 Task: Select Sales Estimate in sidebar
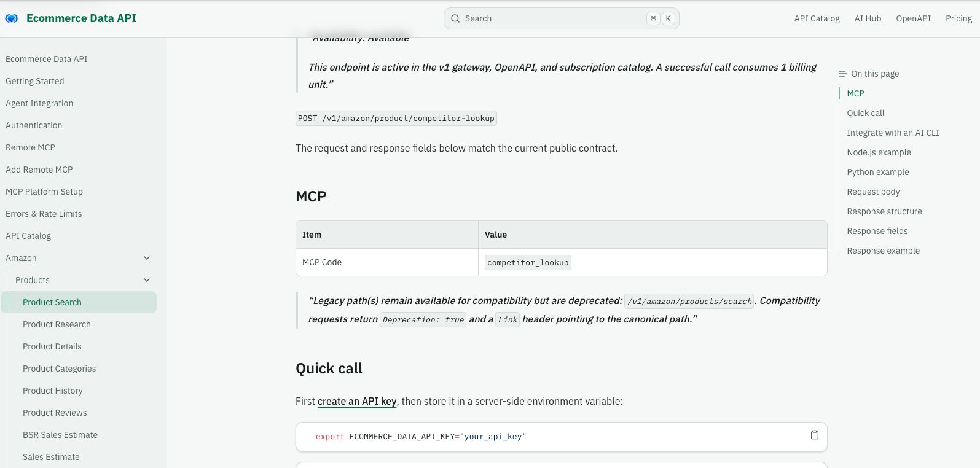(x=51, y=457)
